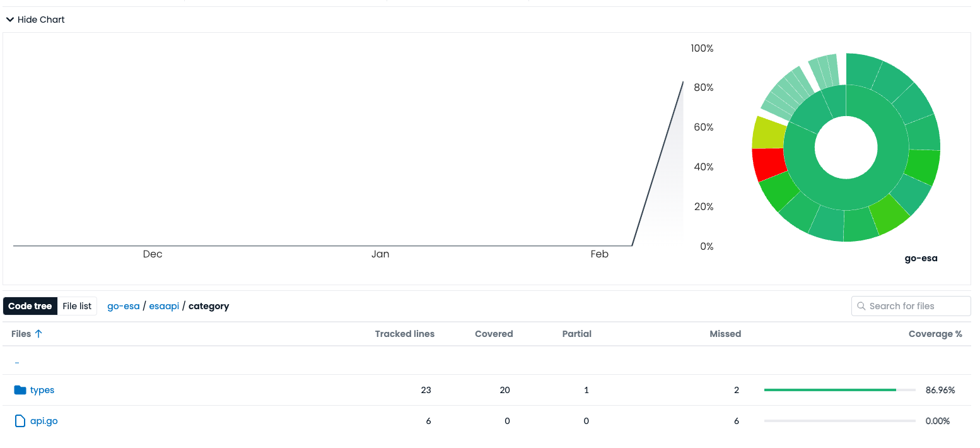Viewport: 980px width, 448px height.
Task: Open the api.go file link
Action: coord(44,421)
